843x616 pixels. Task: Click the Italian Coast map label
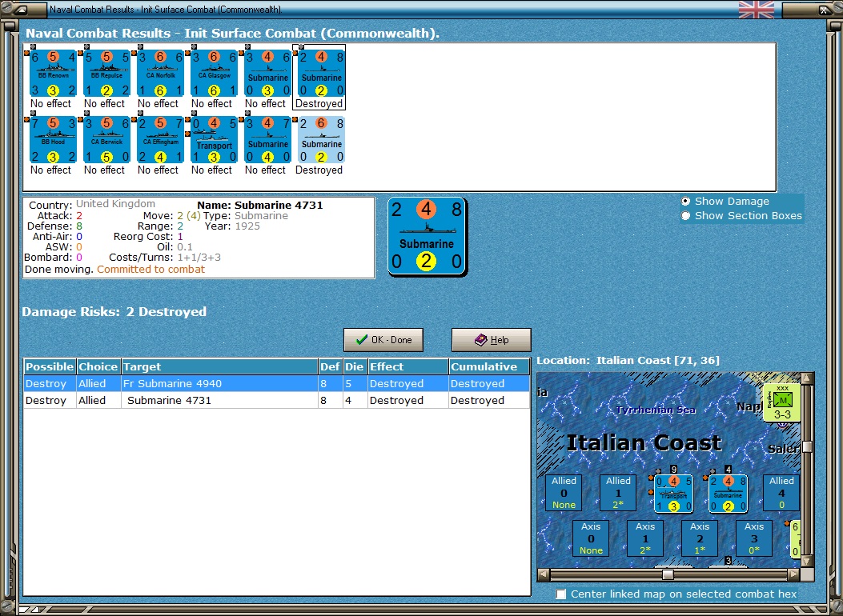click(644, 443)
